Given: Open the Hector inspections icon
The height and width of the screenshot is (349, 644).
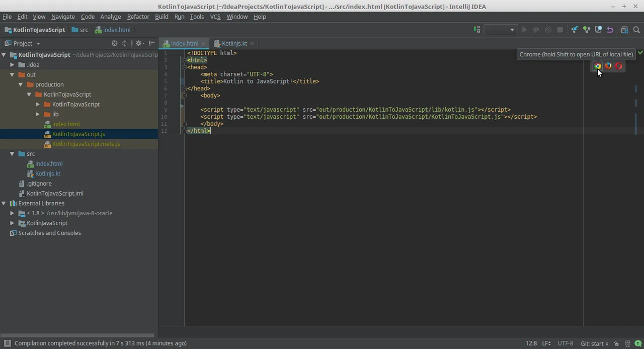Looking at the screenshot, I should [x=627, y=343].
